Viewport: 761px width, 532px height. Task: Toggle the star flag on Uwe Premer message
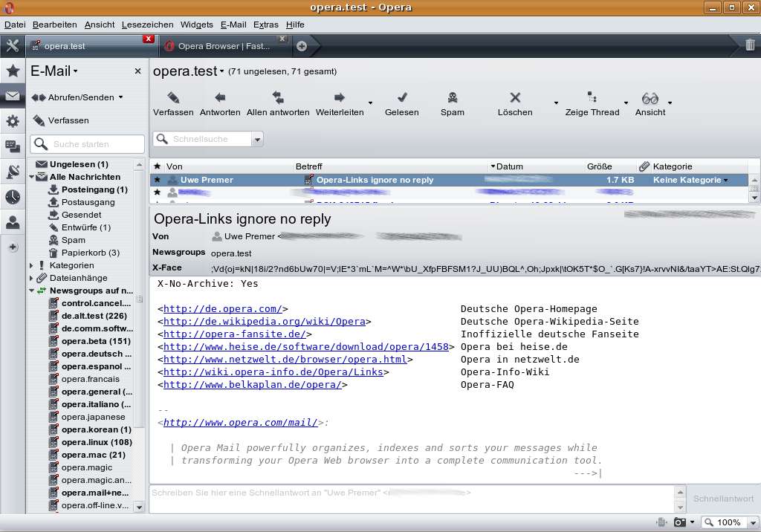pos(157,180)
